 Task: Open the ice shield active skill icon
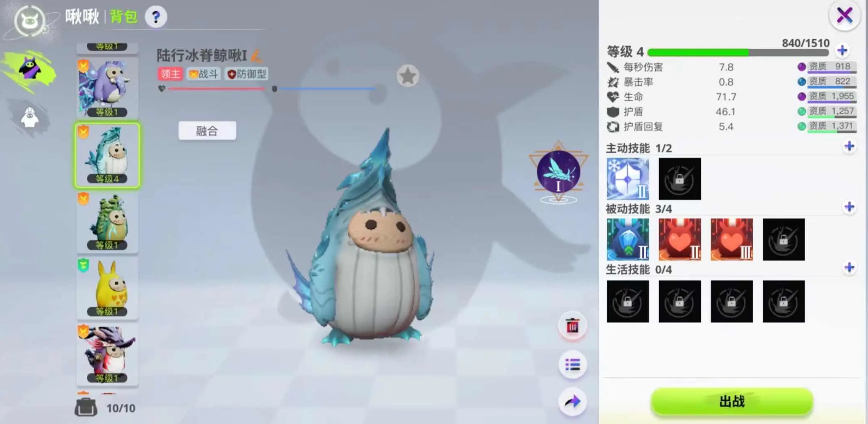(627, 179)
